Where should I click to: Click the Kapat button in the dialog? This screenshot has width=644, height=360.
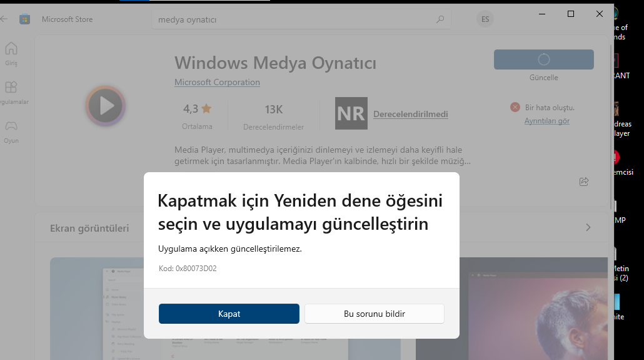(229, 314)
